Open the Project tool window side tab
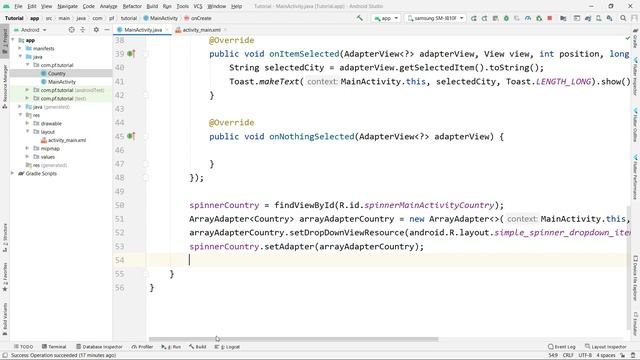This screenshot has width=640, height=360. click(x=5, y=40)
